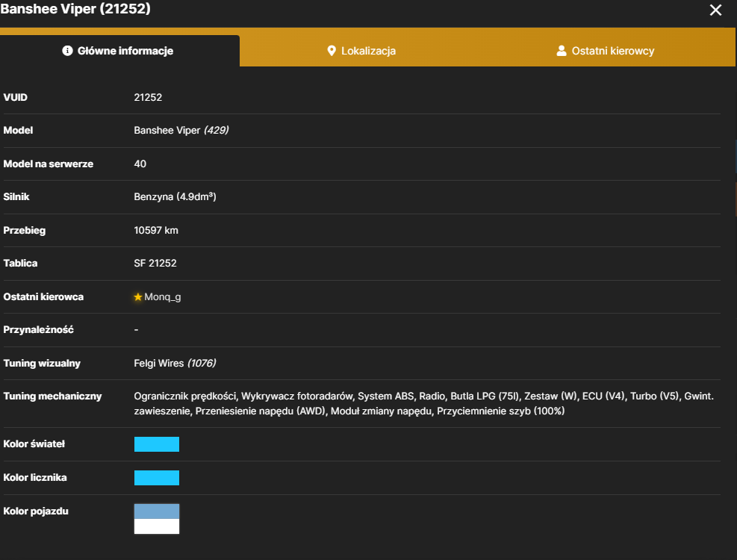Click the window title Banshee Viper (21252)
Image resolution: width=737 pixels, height=560 pixels.
point(75,9)
